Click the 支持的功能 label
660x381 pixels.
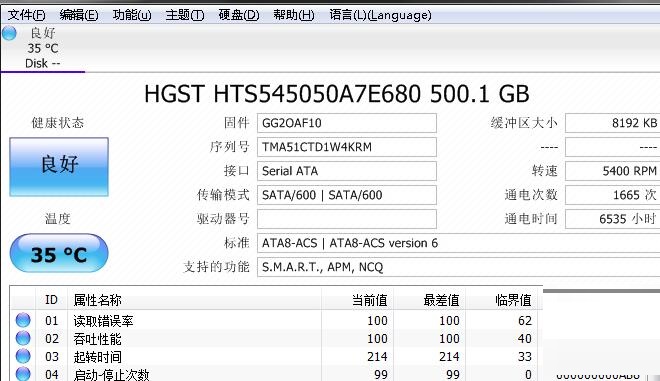coord(216,267)
